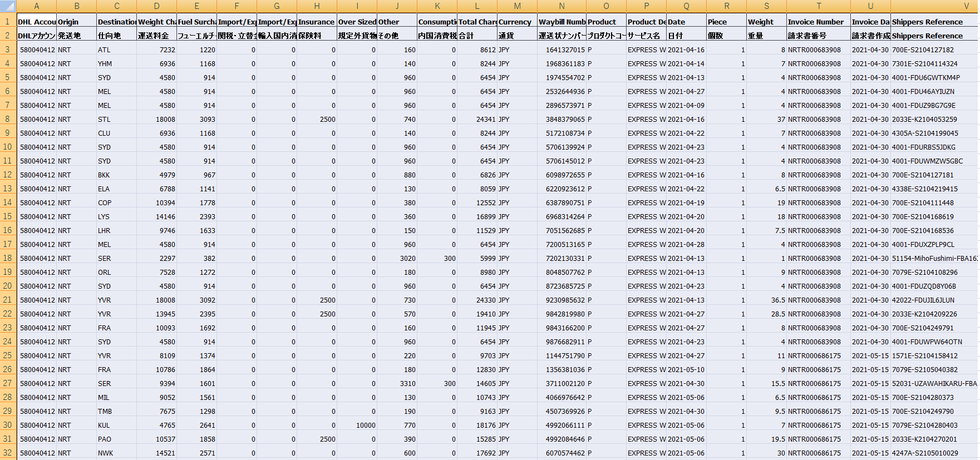Click the 'Destination' header cell
The image size is (980, 460).
coord(117,22)
